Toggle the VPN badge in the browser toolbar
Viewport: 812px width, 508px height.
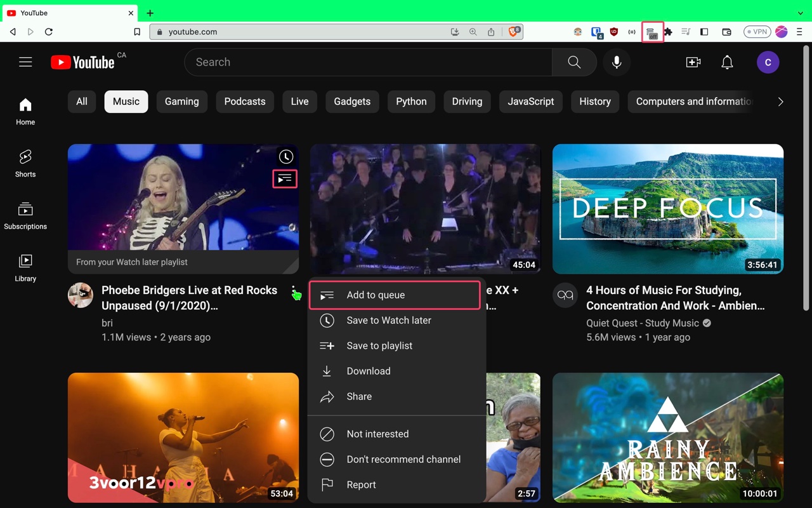757,31
